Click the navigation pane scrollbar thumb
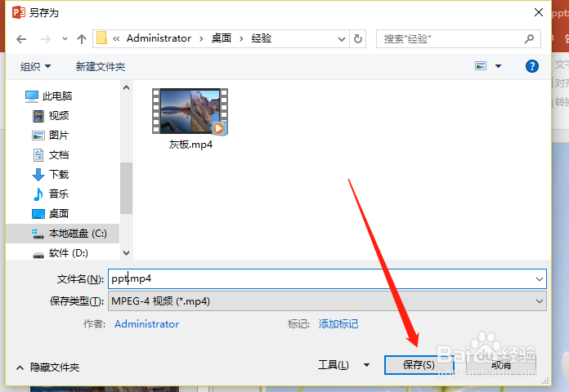The image size is (569, 392). 126,188
